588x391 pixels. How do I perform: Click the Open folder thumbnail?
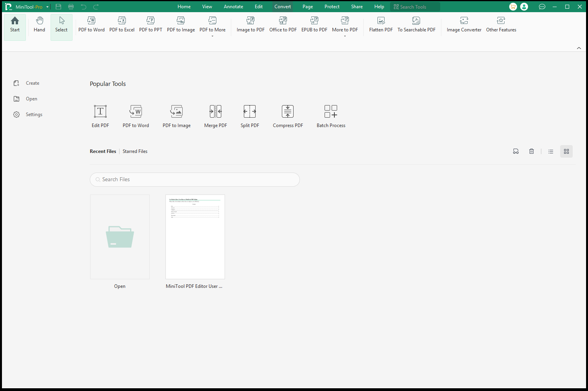tap(120, 237)
